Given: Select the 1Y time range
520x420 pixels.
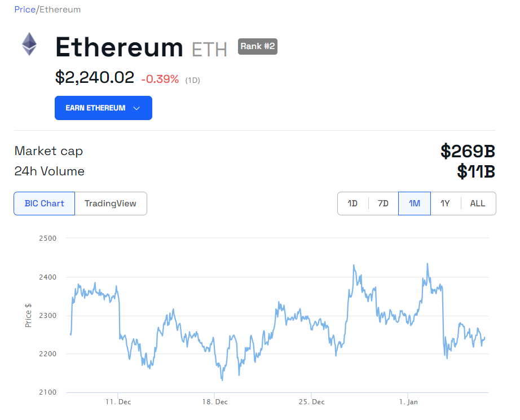Looking at the screenshot, I should pos(445,204).
